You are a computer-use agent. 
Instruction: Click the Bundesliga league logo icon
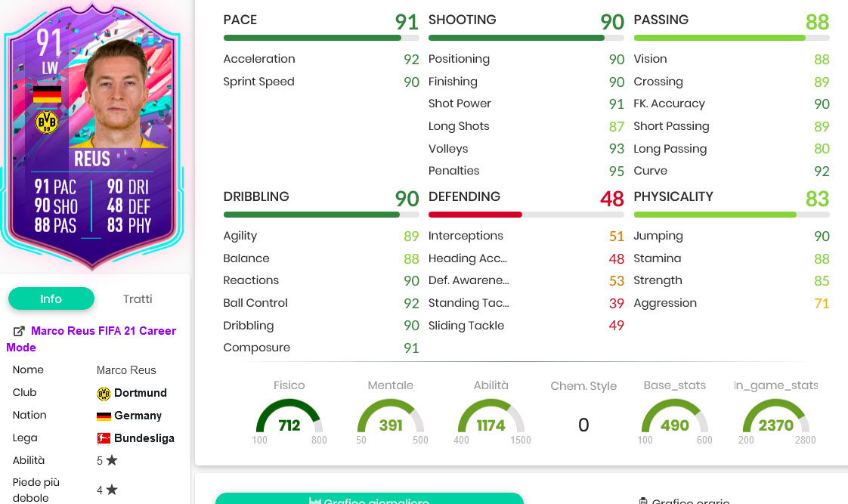tap(104, 438)
